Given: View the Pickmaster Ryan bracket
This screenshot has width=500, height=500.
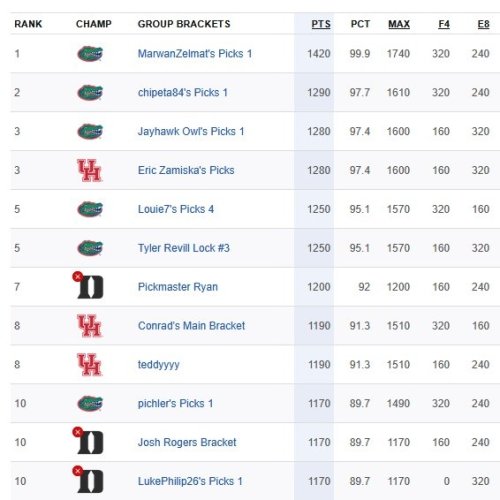Looking at the screenshot, I should click(178, 287).
